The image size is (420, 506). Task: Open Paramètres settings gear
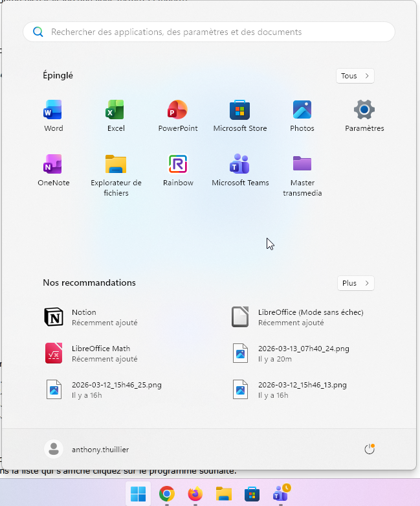tap(364, 116)
